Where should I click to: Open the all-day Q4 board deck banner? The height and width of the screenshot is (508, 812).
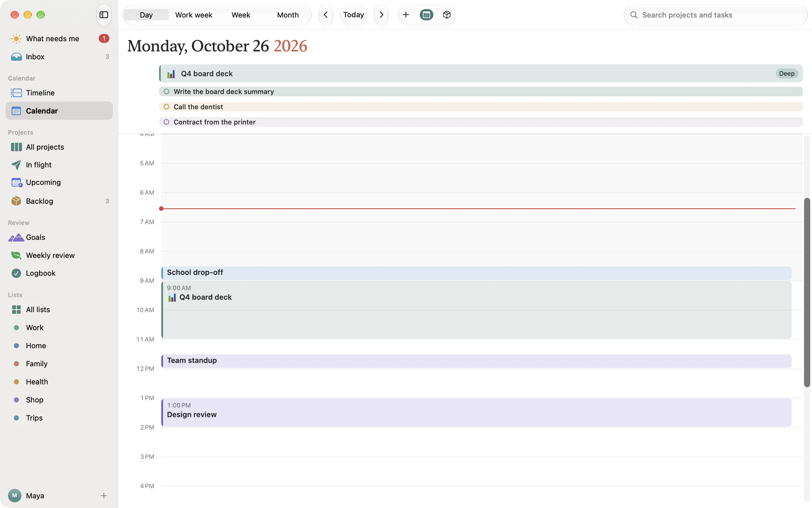tap(481, 74)
